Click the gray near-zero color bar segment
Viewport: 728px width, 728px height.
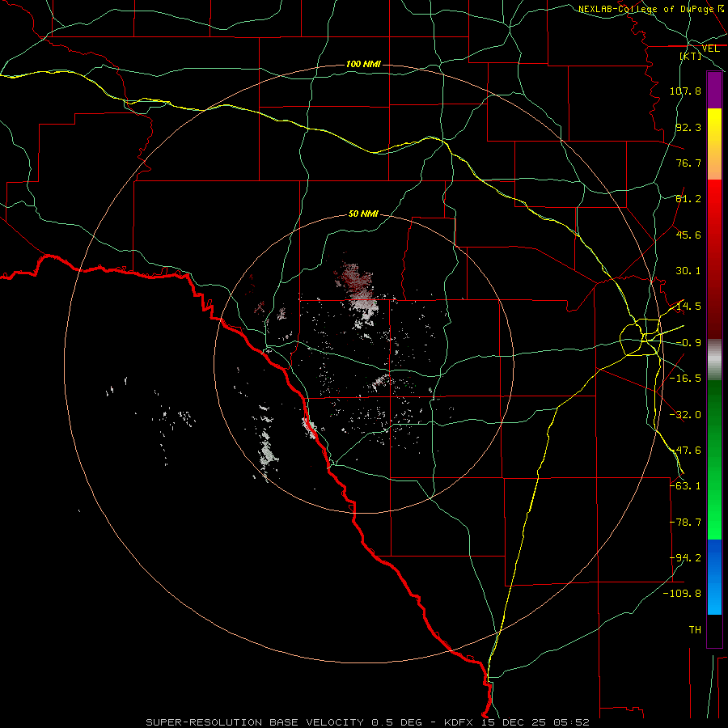tap(714, 359)
